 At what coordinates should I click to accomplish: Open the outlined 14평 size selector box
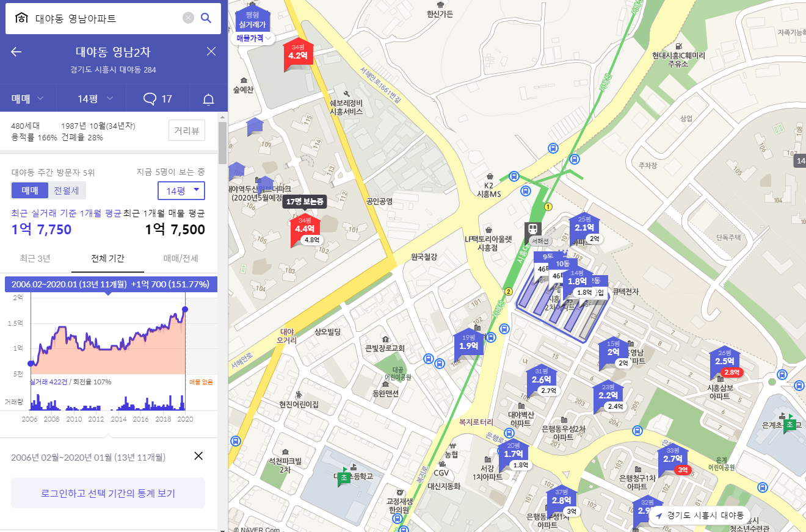tap(181, 190)
